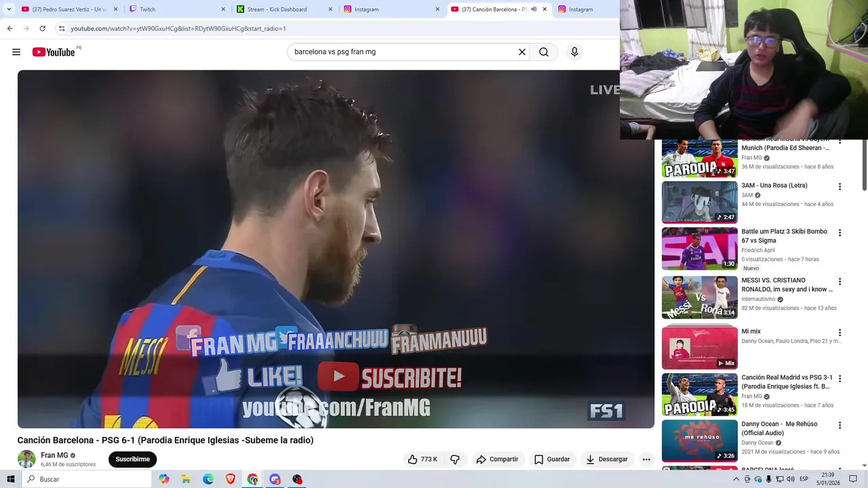
Task: Go back using the browser back arrow
Action: 9,28
